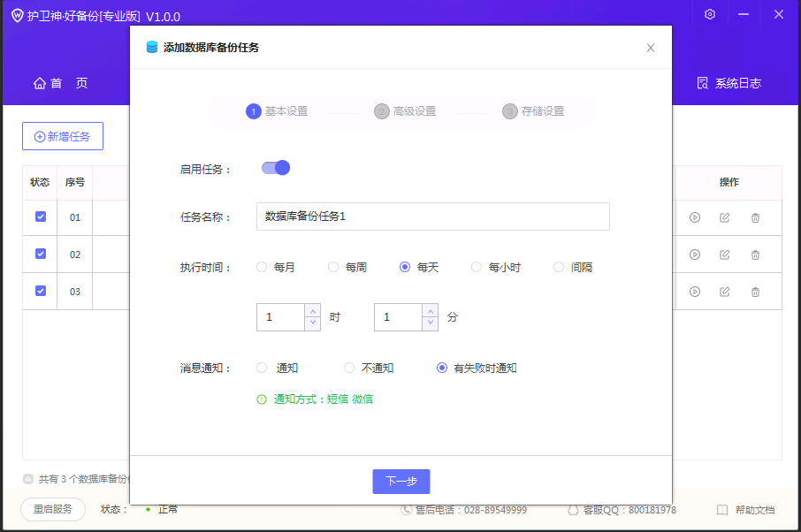This screenshot has height=532, width=801.
Task: Toggle the 启用任务 switch
Action: point(276,168)
